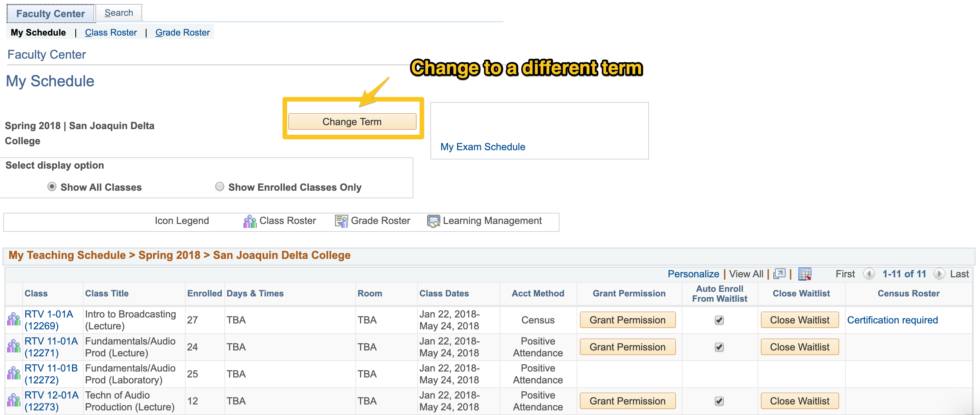Click the next page arrow after 1-11 of 11
Screen dimensions: 980x415
(940, 274)
